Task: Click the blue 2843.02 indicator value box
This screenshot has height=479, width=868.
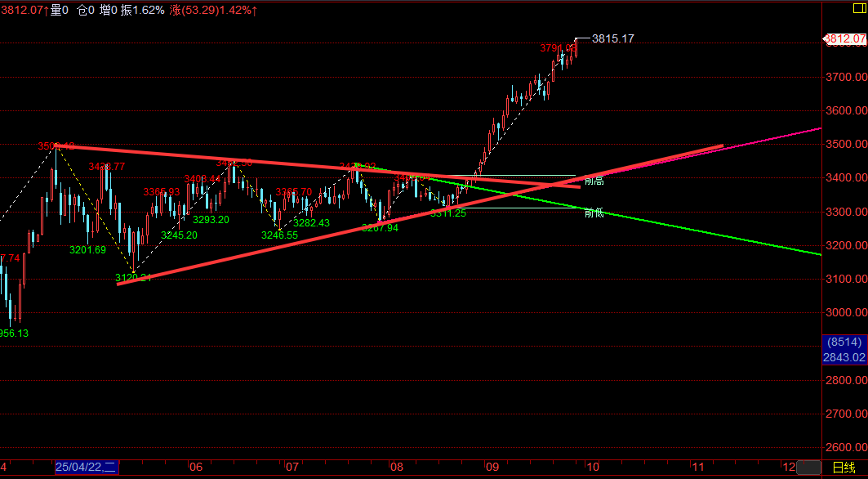Action: [x=845, y=357]
